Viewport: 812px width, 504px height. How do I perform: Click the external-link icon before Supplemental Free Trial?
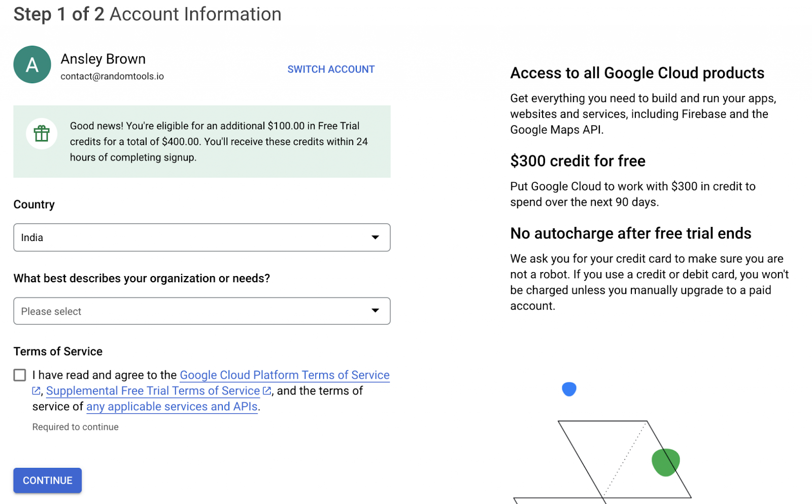click(37, 391)
